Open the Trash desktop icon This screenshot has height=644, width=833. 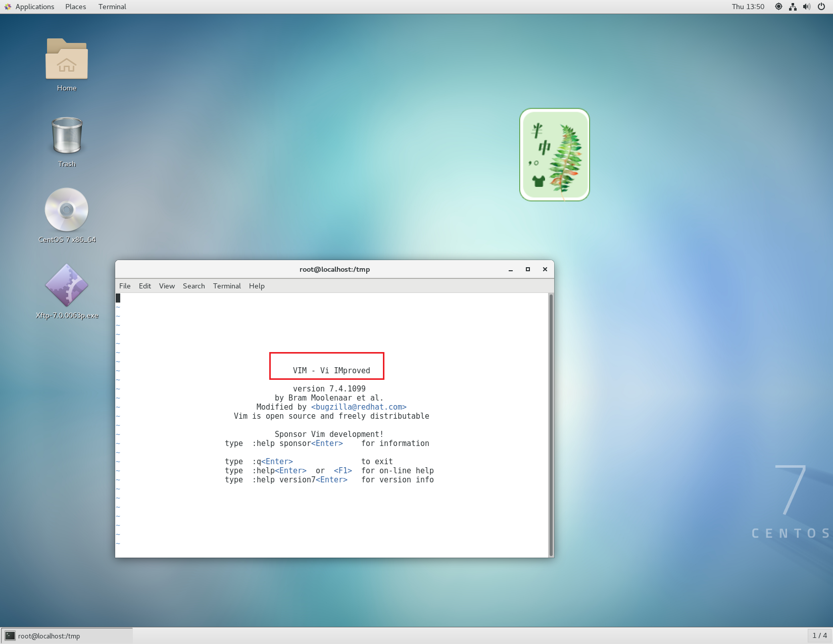[x=67, y=136]
